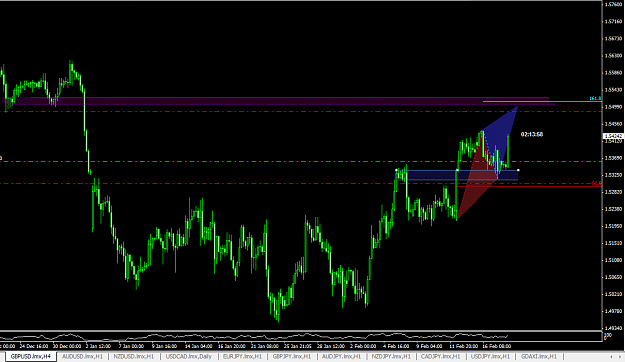Screen dimensions: 625x362
Task: Select the USDCAD.lmx,Daily chart tab
Action: tap(189, 356)
